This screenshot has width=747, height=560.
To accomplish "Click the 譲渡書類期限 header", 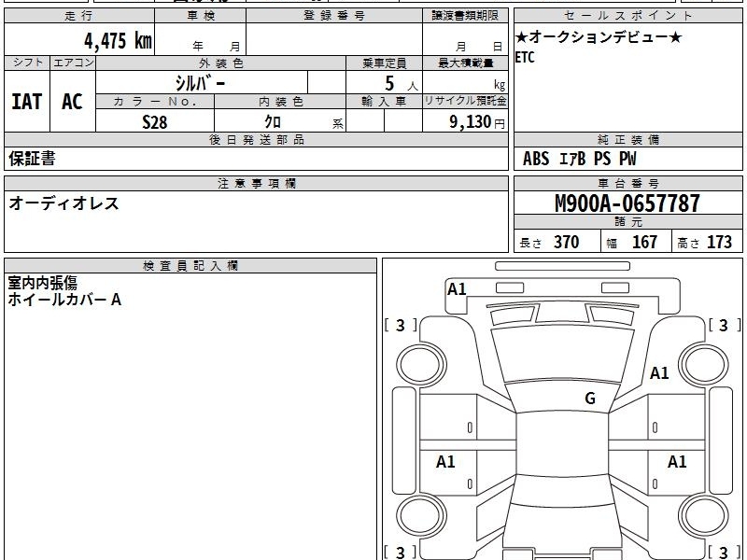I will 465,16.
